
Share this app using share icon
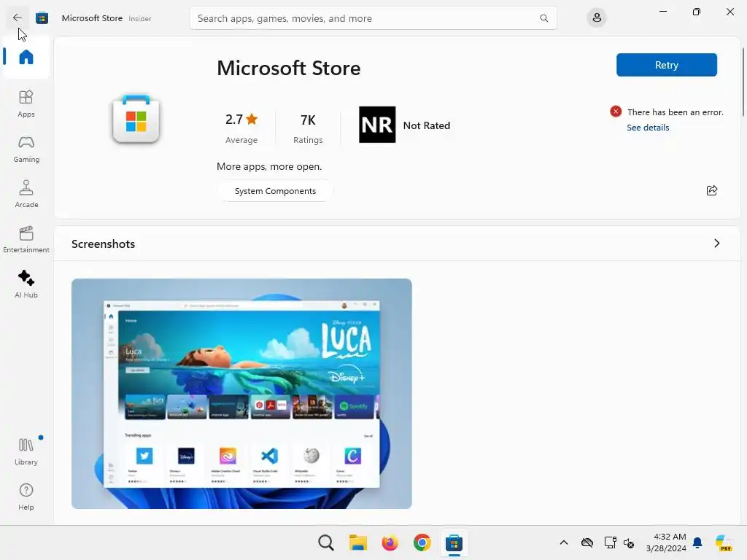click(x=712, y=190)
